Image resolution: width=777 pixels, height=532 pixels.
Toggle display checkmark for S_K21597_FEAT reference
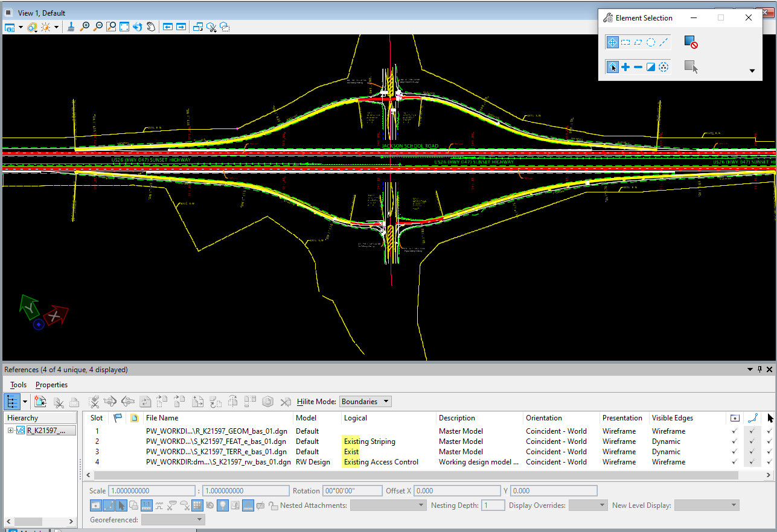[734, 442]
